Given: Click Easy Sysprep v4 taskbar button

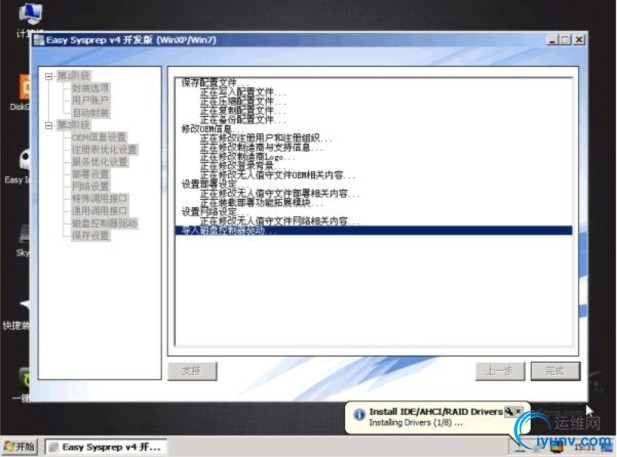Looking at the screenshot, I should [x=105, y=447].
